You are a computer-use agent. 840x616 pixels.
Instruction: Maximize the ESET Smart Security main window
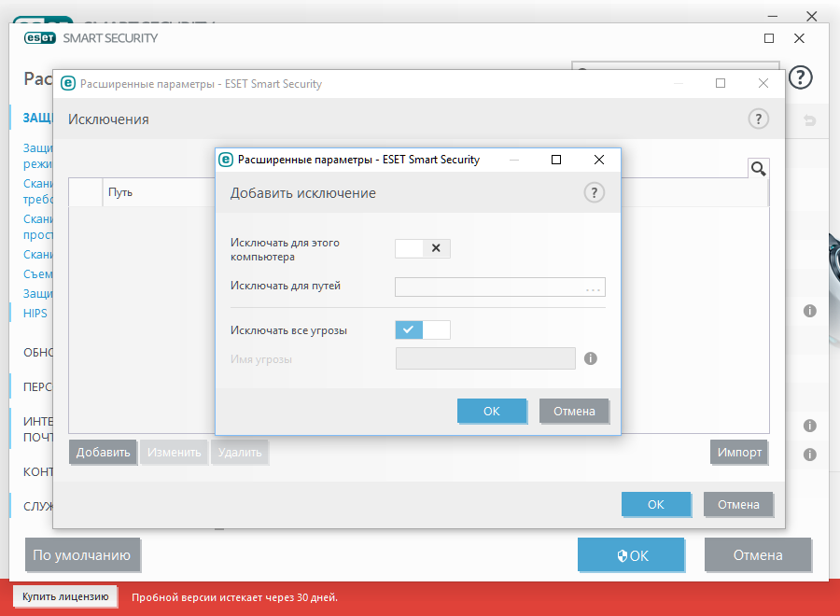769,38
